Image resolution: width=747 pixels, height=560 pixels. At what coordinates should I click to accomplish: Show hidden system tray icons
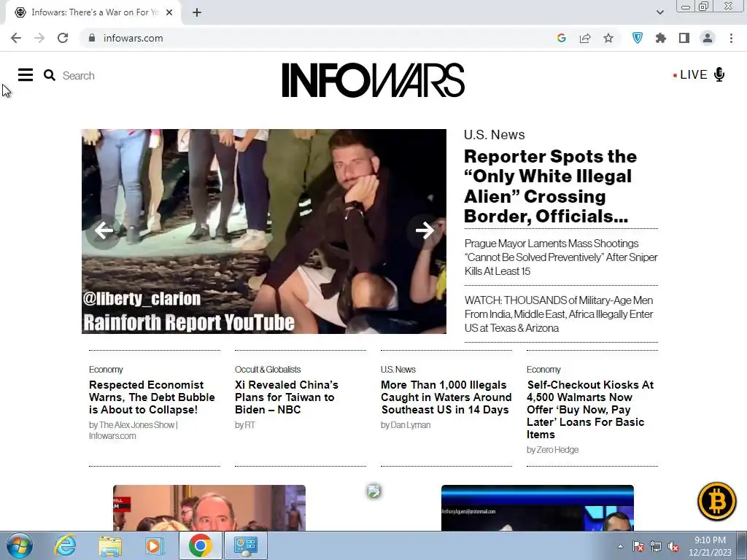[x=620, y=546]
